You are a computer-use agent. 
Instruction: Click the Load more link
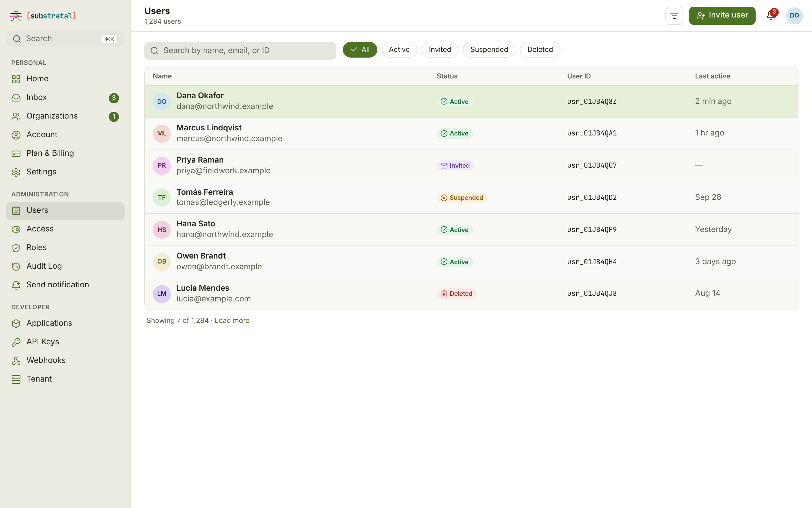(x=232, y=321)
